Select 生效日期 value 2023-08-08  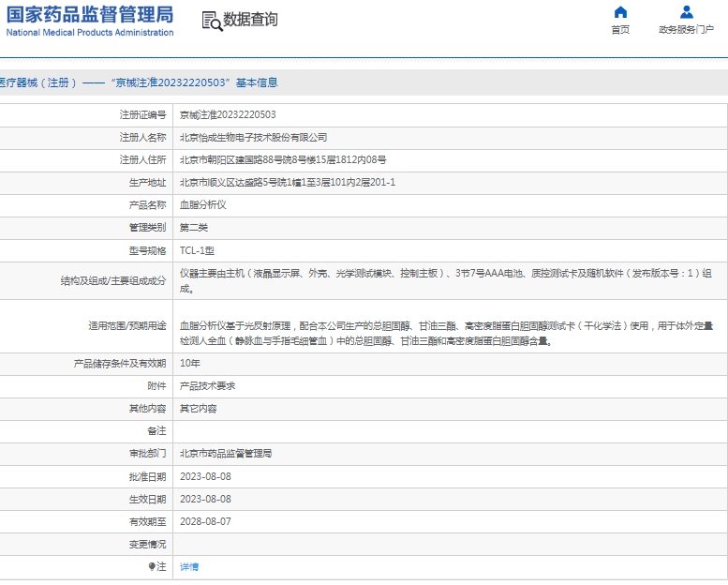205,499
